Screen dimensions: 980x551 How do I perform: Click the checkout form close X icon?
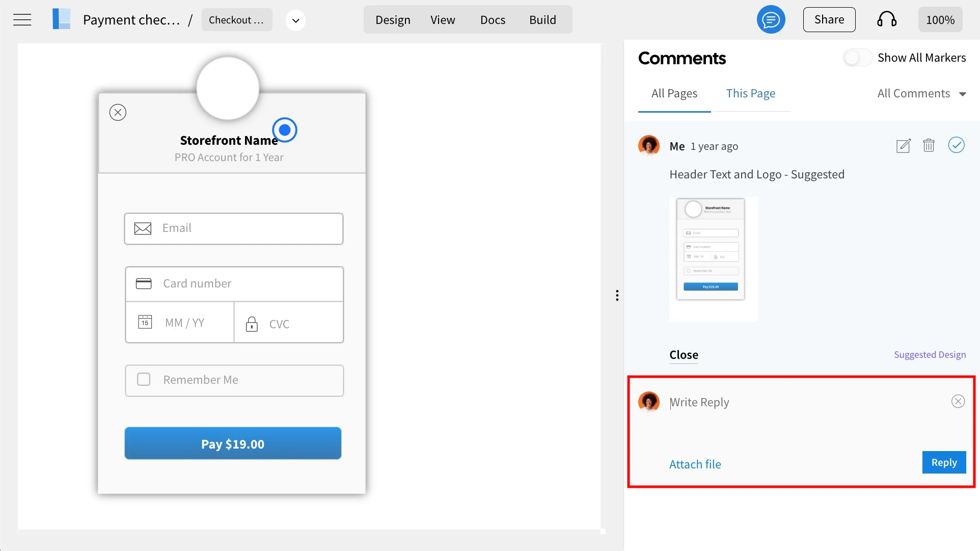pyautogui.click(x=118, y=113)
